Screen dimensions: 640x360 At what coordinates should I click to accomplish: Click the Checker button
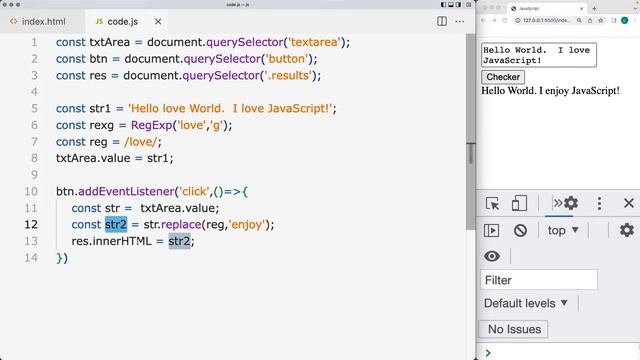point(503,77)
